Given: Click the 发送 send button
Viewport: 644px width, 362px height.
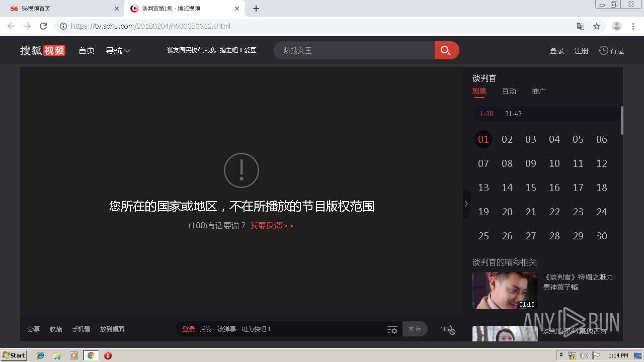Looking at the screenshot, I should [415, 329].
